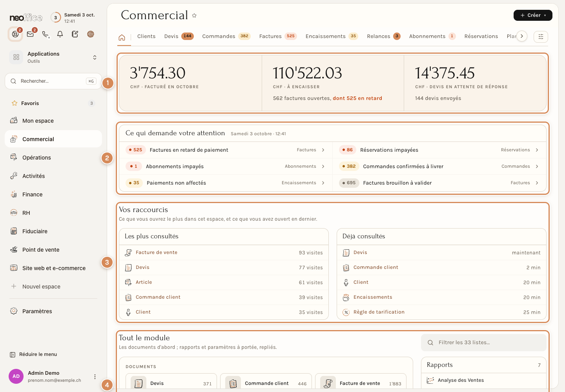Click the Filtrer les 33 listes field
The width and height of the screenshot is (565, 392).
pos(483,343)
